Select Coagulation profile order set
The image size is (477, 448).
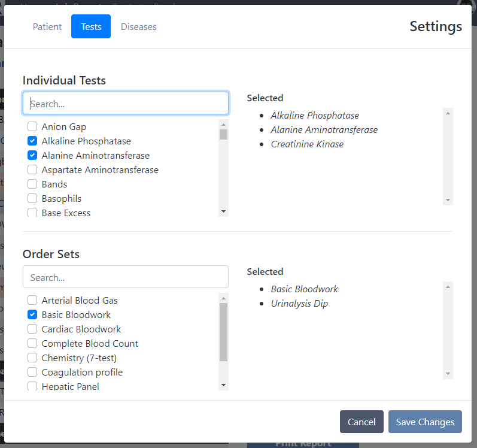coord(32,373)
